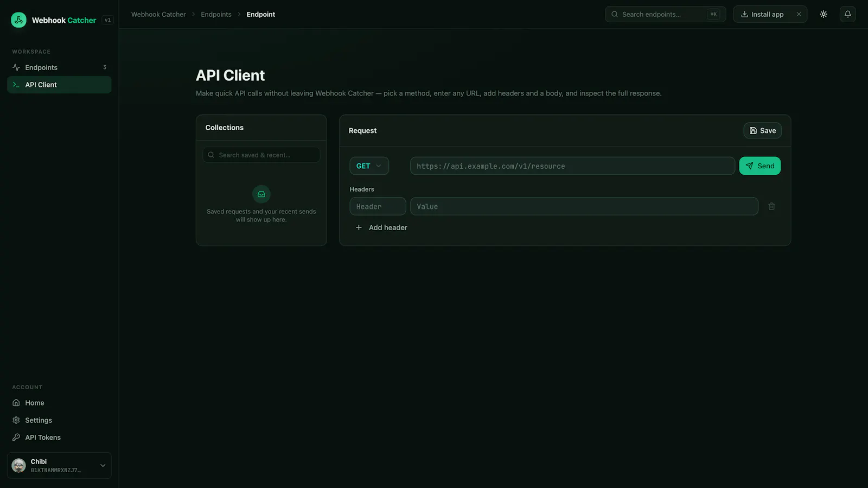Viewport: 868px width, 488px height.
Task: Open API Tokens page
Action: point(59,438)
